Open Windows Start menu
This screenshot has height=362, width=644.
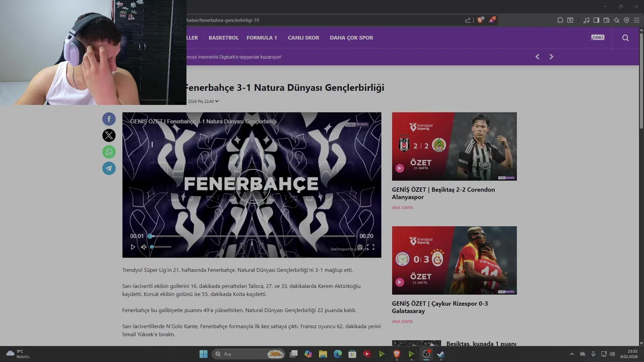click(203, 354)
